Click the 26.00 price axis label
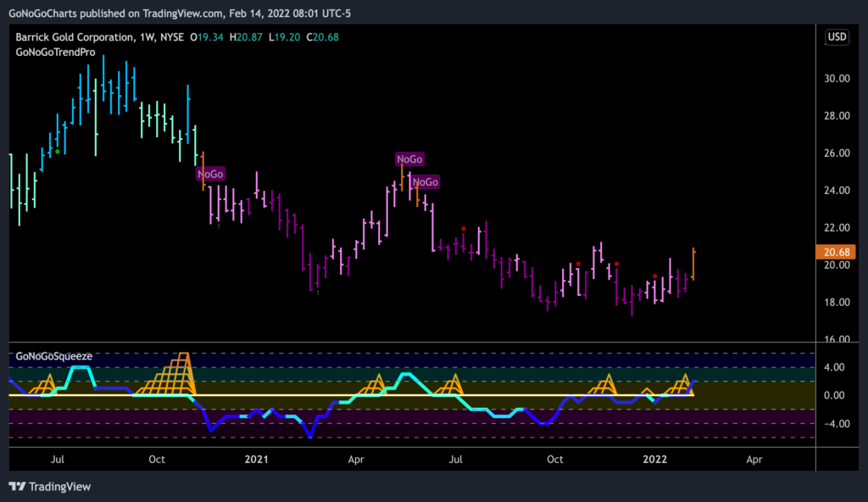Viewport: 868px width, 502px height. click(837, 153)
